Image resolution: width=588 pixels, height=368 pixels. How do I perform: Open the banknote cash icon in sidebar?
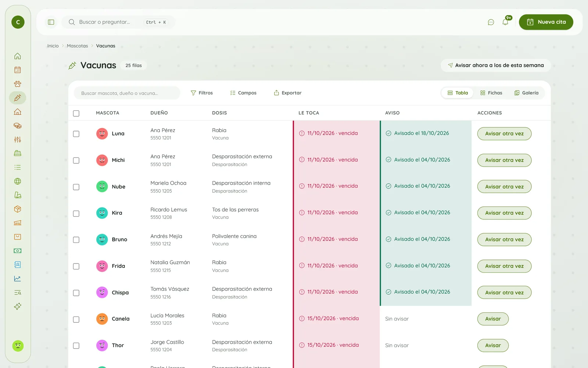click(x=18, y=251)
